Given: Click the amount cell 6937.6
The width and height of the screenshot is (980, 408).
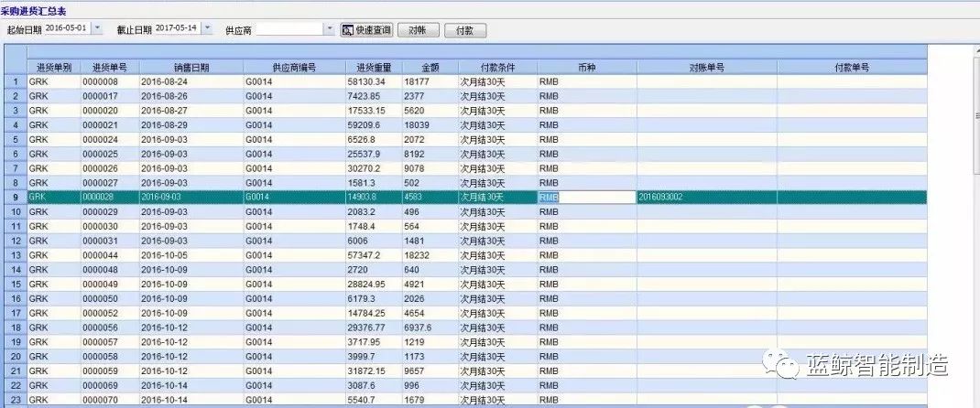Looking at the screenshot, I should tap(429, 327).
